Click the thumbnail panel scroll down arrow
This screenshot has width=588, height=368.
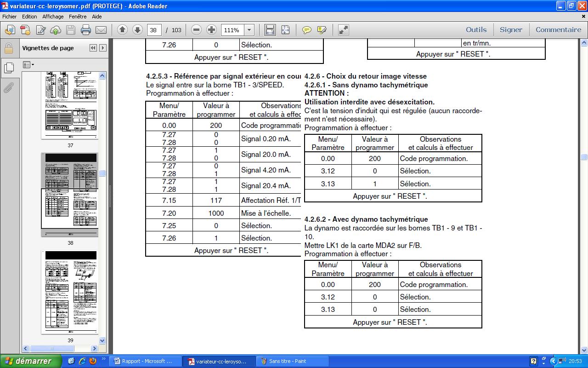click(x=102, y=341)
